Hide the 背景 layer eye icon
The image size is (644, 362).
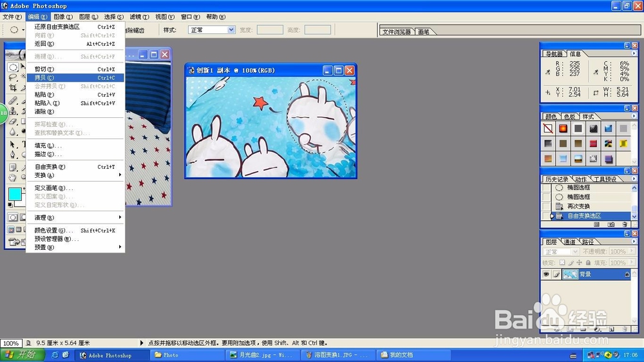(546, 274)
